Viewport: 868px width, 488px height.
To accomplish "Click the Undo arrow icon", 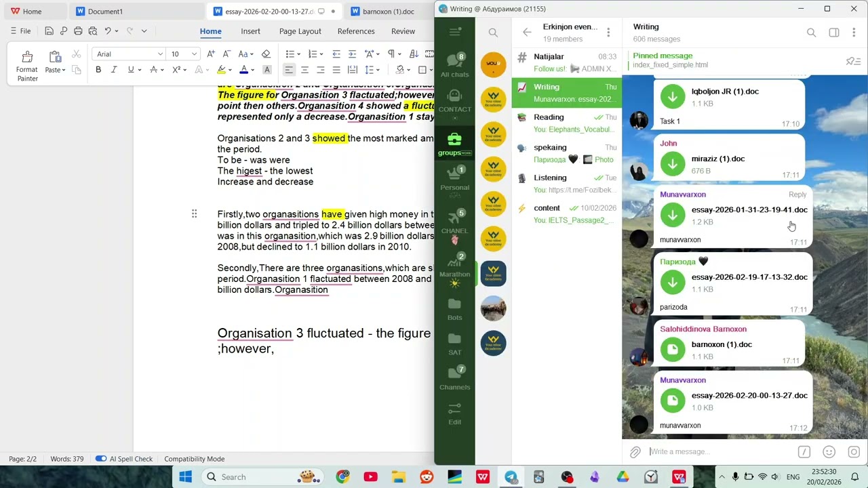I will click(107, 31).
